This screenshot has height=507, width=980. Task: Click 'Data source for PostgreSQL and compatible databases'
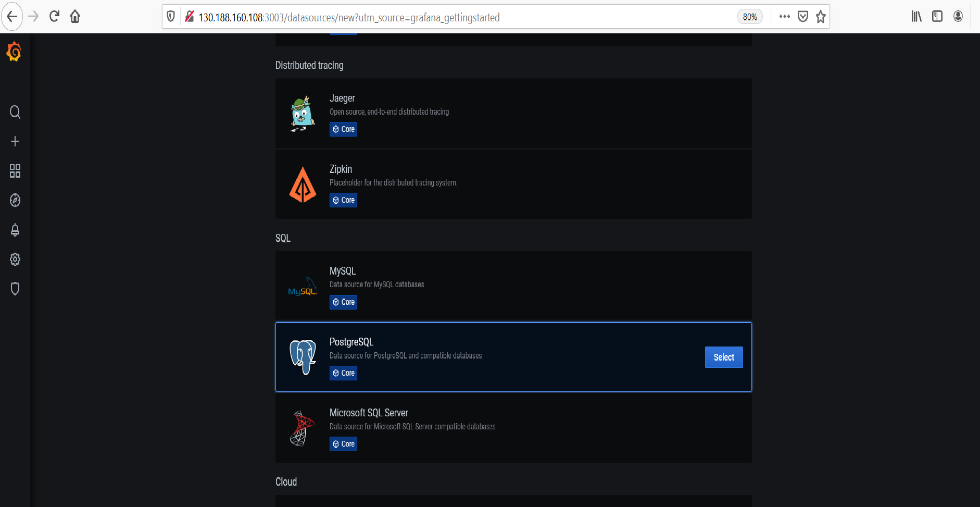pos(406,356)
